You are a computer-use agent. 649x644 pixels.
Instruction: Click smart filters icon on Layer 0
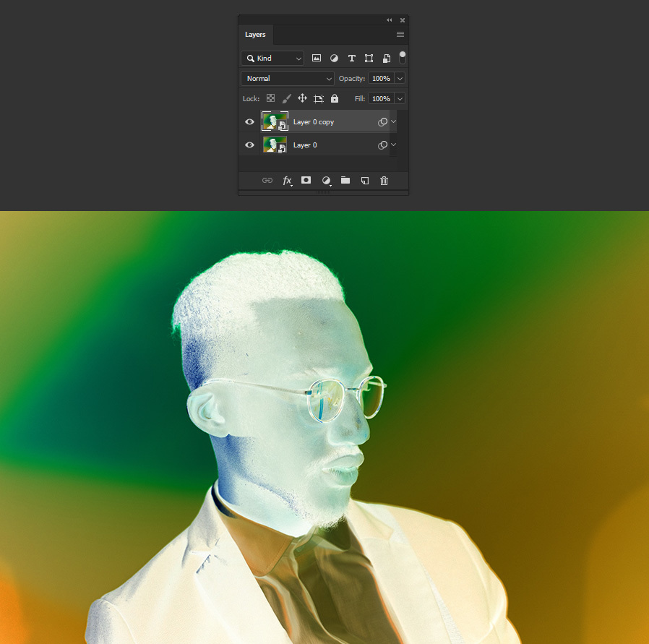coord(382,145)
